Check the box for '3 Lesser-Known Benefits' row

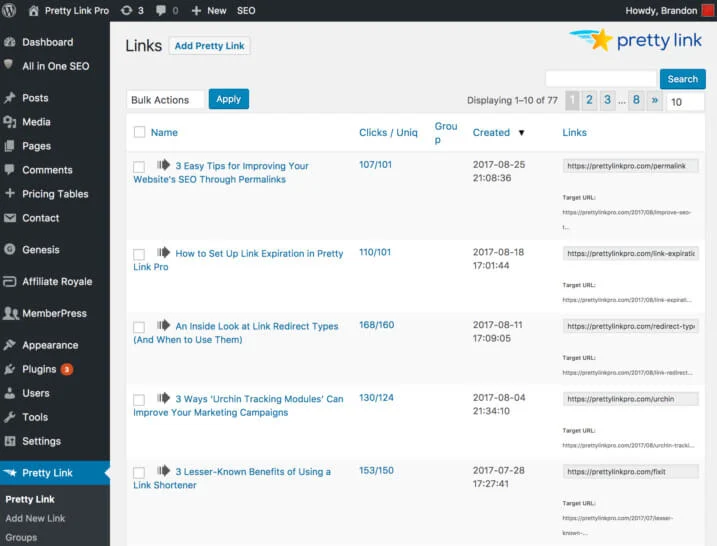[139, 472]
